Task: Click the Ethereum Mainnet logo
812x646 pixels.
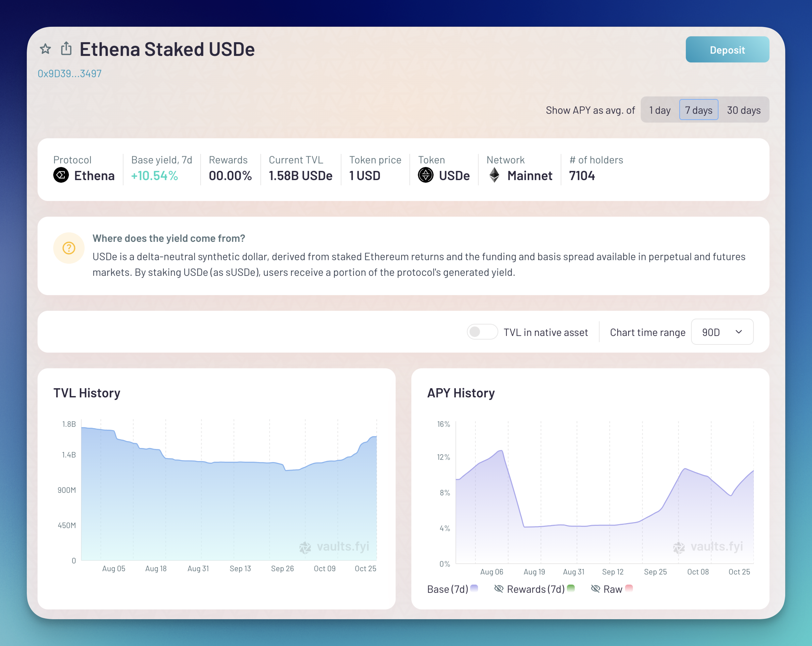Action: click(x=494, y=175)
